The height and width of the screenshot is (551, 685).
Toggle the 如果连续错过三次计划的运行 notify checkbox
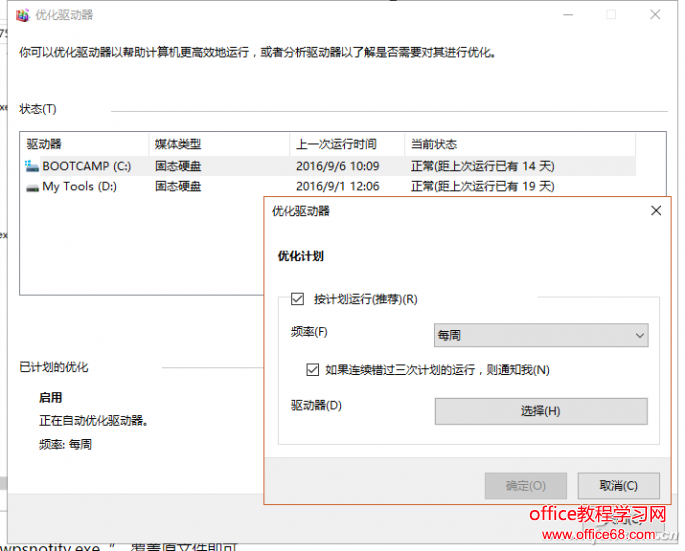[x=312, y=370]
